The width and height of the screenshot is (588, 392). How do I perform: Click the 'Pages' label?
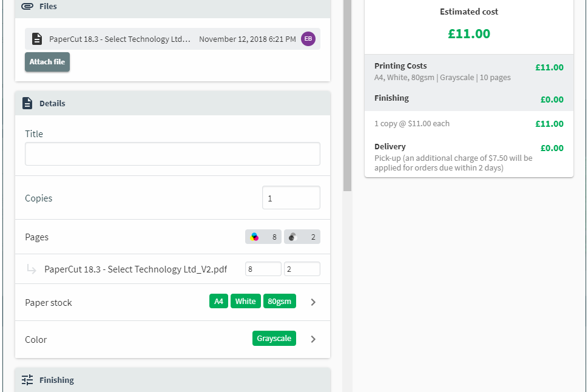(37, 237)
